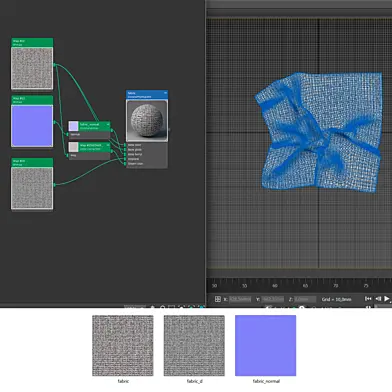The image size is (392, 392).
Task: Click the X coordinate input field
Action: [240, 299]
